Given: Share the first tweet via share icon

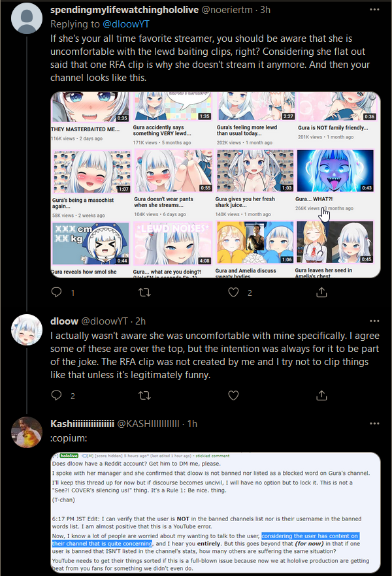Looking at the screenshot, I should [x=321, y=293].
